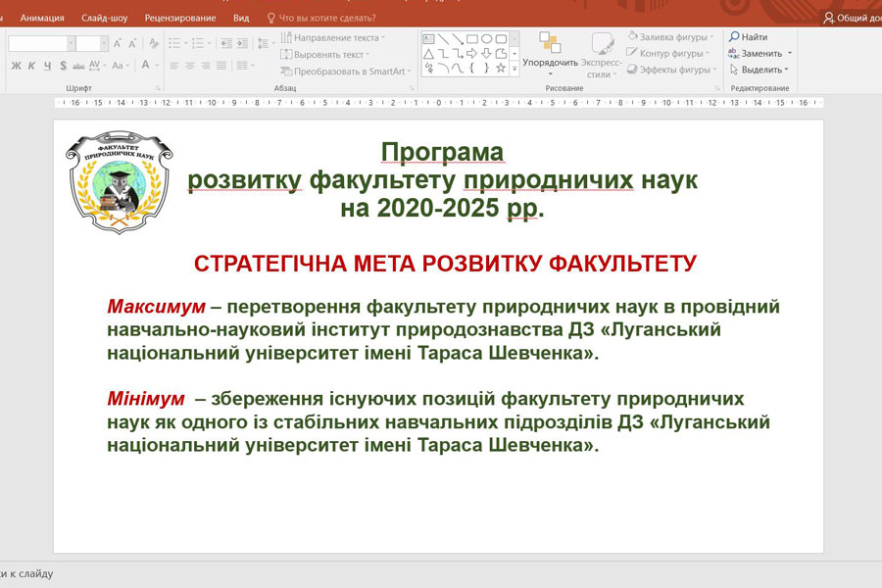Open the font color picker (A)
The image size is (882, 588).
[145, 66]
